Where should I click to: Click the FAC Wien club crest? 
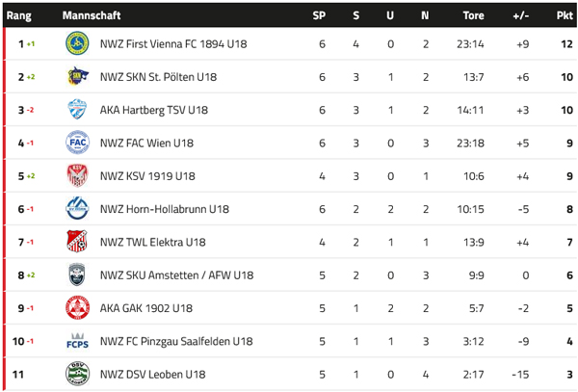coord(77,143)
